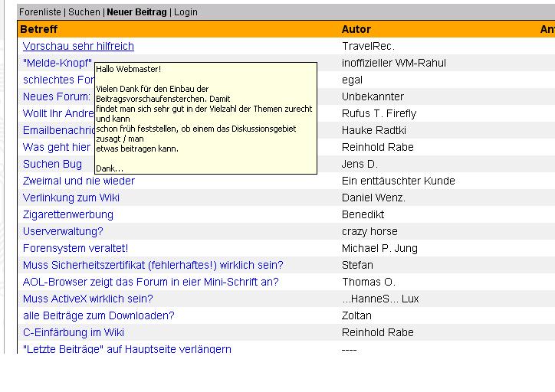Open the "Userverwaltung?" thread
This screenshot has height=392, width=555.
pos(63,231)
